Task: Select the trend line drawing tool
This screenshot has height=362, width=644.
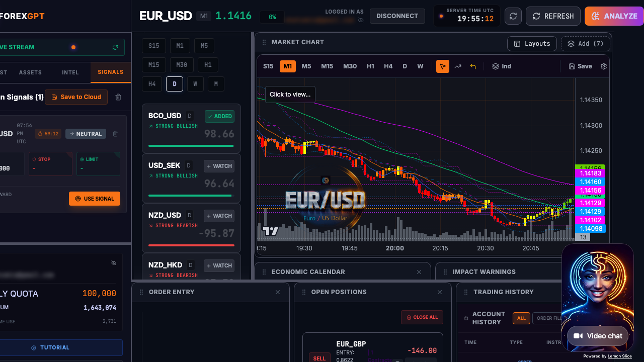Action: pyautogui.click(x=458, y=66)
